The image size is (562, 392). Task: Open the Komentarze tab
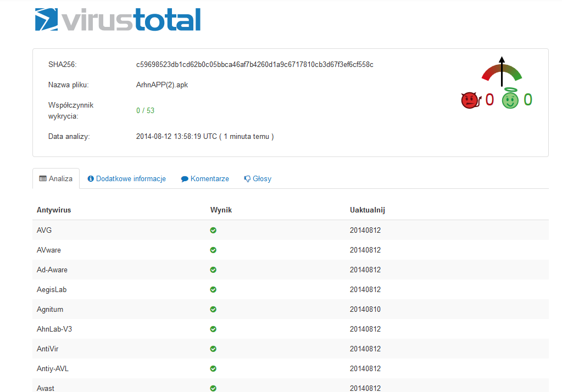point(205,178)
